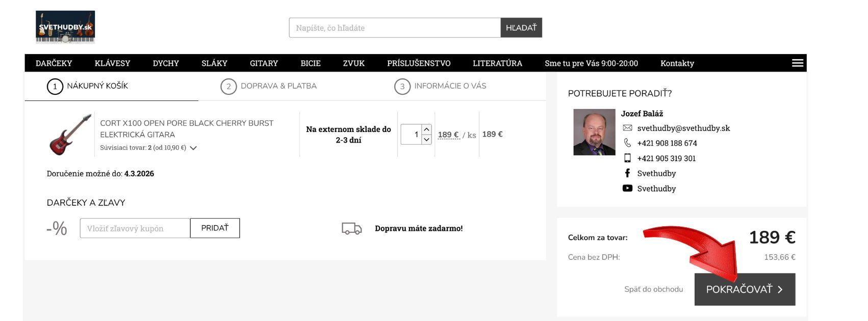
Task: Click the quantity input field
Action: tap(411, 135)
